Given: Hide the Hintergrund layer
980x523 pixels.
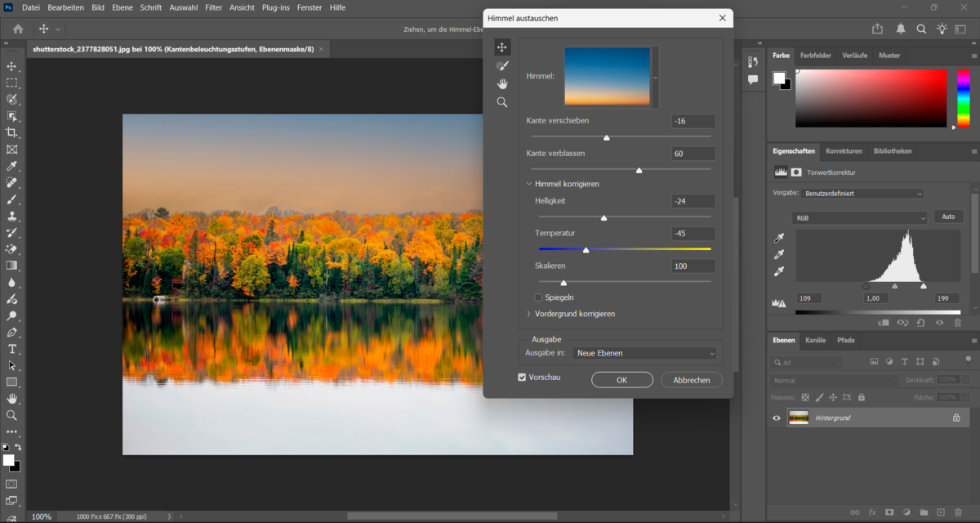Looking at the screenshot, I should (777, 418).
